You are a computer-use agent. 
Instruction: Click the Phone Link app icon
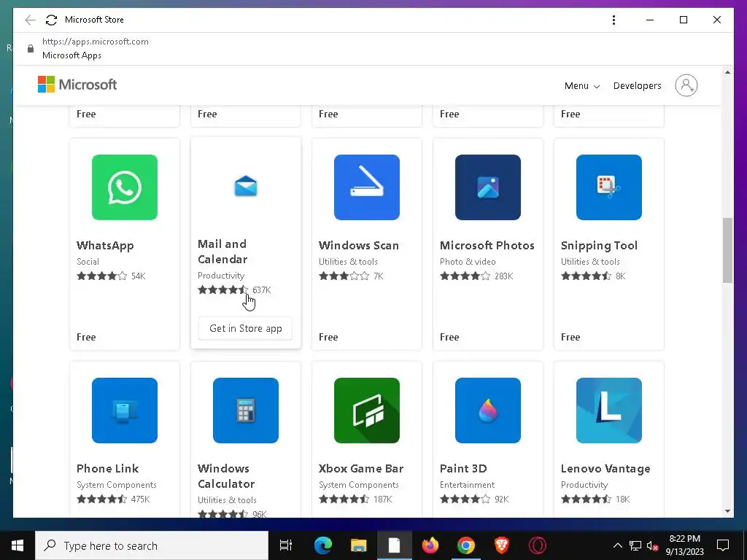tap(124, 411)
